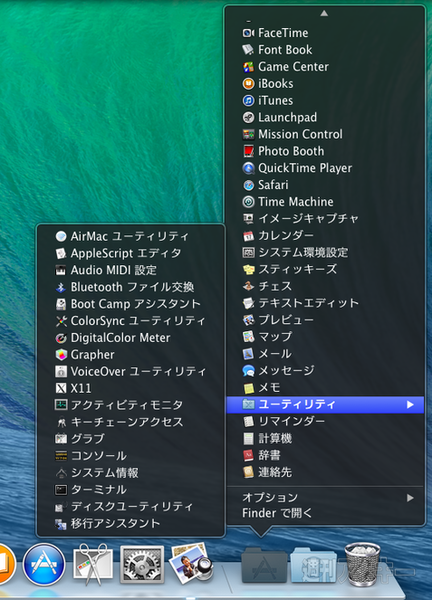This screenshot has width=432, height=600.
Task: Click the Grapher icon
Action: pos(61,355)
